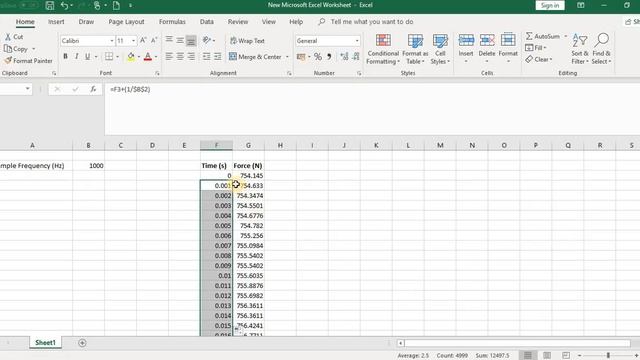
Task: Toggle Bottom Align
Action: click(191, 40)
